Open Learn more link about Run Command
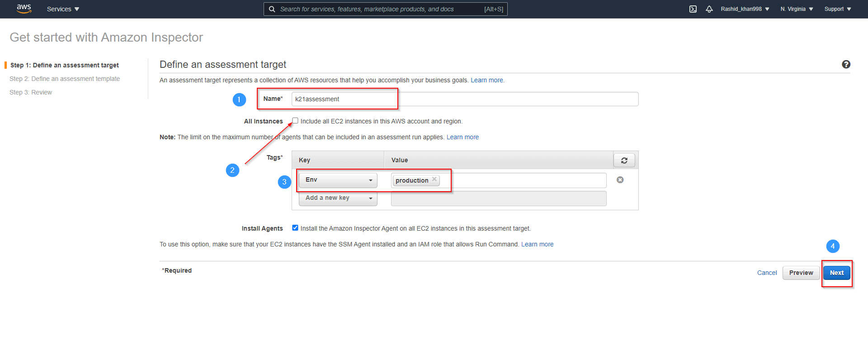The image size is (868, 364). (x=538, y=244)
